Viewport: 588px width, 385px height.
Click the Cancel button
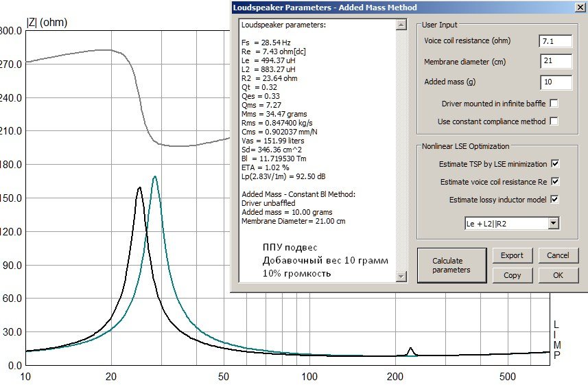558,255
